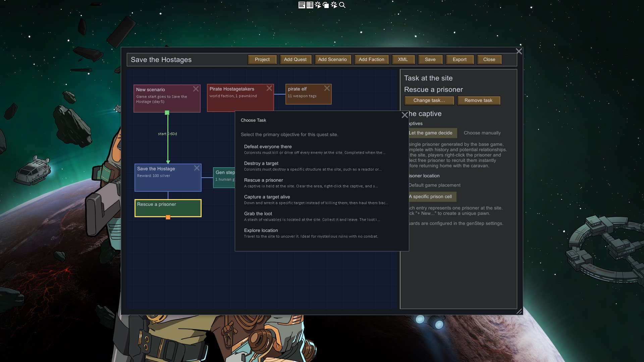Select the Pirate Hostagetakers faction node

(x=240, y=98)
